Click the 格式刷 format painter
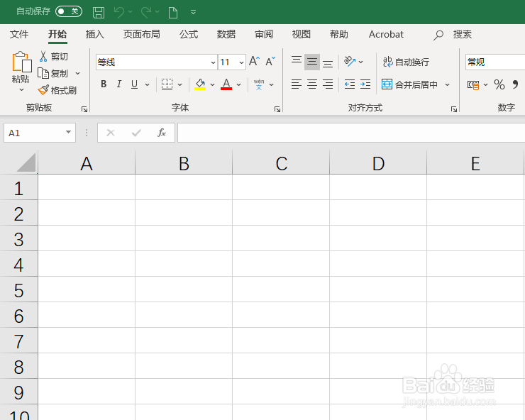This screenshot has height=420, width=525. [x=57, y=90]
